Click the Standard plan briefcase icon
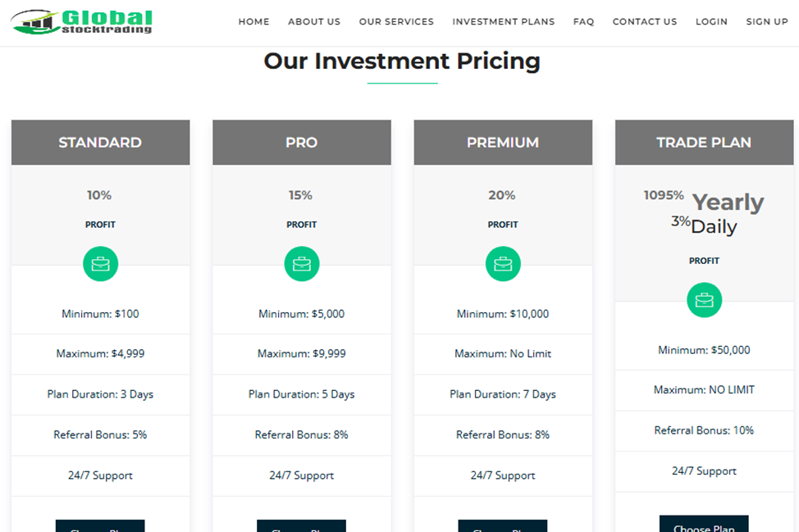 point(100,264)
